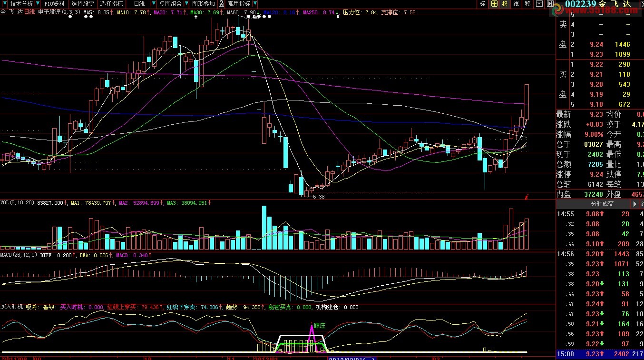The image size is (644, 360).
Task: Click 选择指标 in the toolbar
Action: click(111, 4)
